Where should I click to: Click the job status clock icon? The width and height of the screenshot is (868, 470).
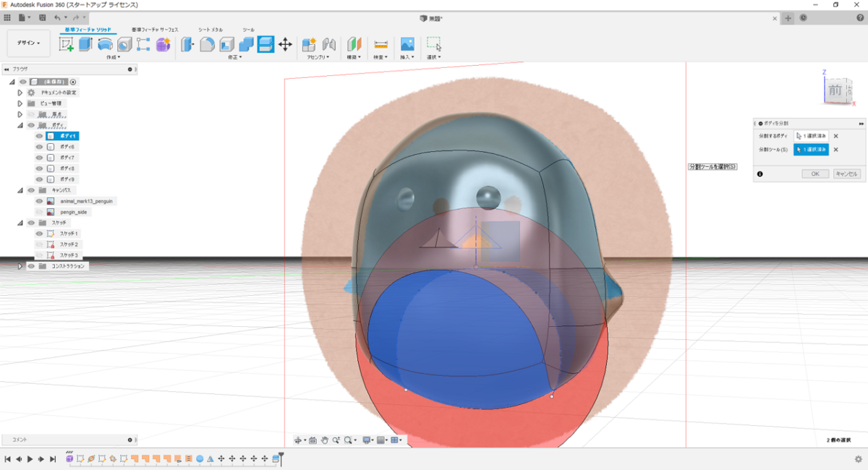click(x=804, y=17)
